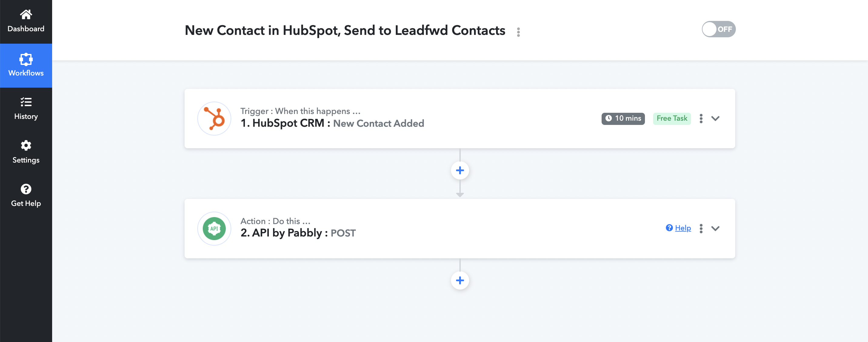The image size is (868, 342).
Task: Click the HubSpot CRM app icon
Action: 214,119
